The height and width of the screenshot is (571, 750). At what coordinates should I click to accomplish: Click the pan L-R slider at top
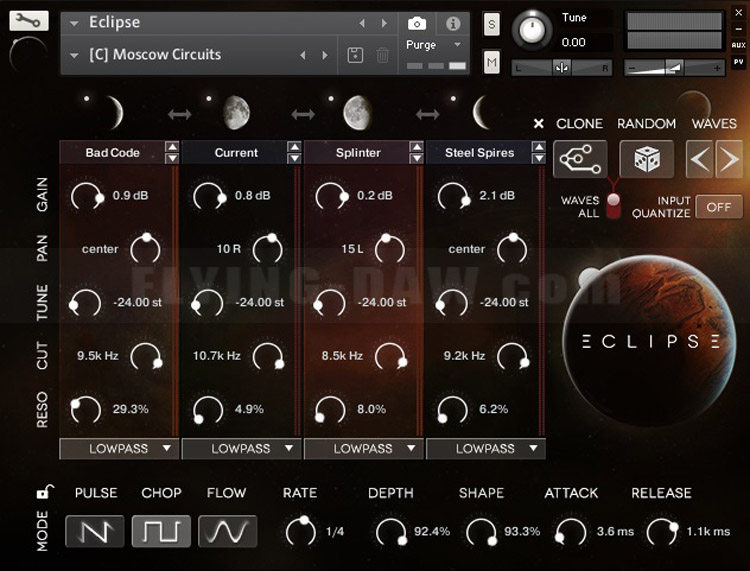pyautogui.click(x=562, y=68)
